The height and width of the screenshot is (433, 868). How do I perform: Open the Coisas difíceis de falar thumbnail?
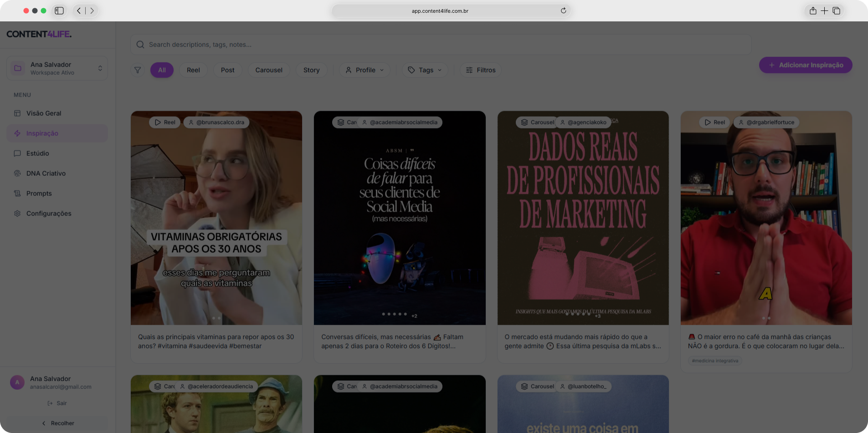(x=400, y=218)
